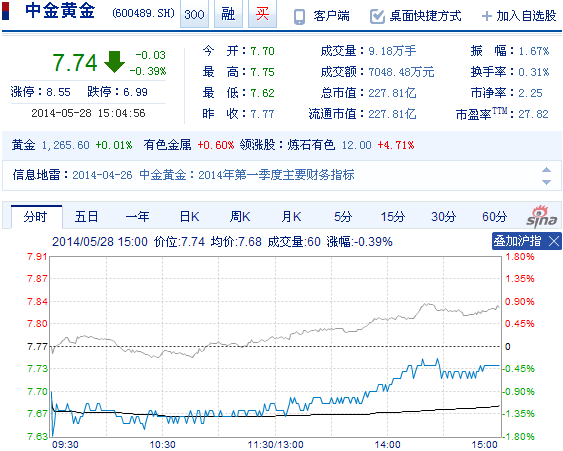The height and width of the screenshot is (451, 563).
Task: Switch to the 30分 chart tab
Action: (x=443, y=217)
